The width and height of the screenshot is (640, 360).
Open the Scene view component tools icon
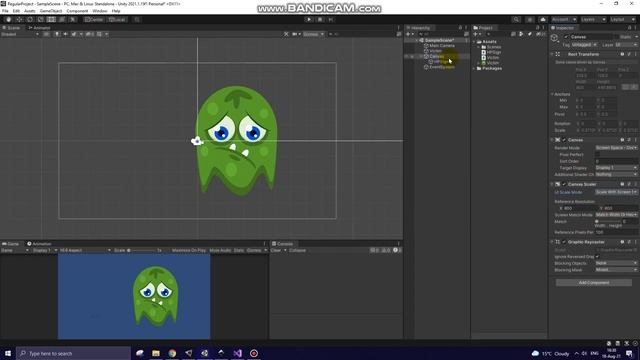click(x=287, y=34)
